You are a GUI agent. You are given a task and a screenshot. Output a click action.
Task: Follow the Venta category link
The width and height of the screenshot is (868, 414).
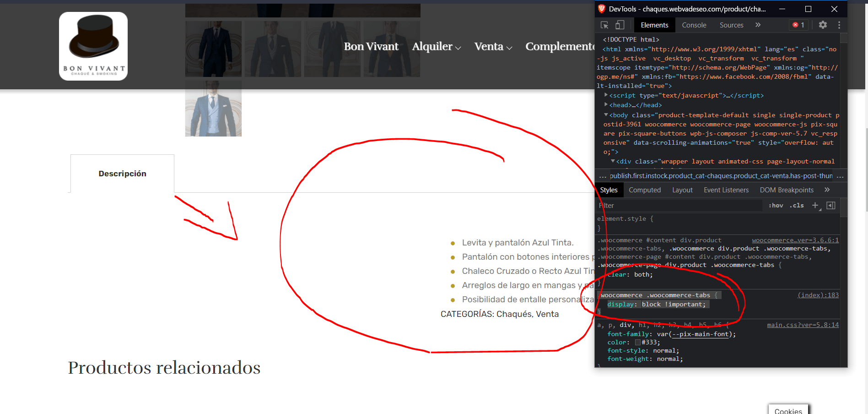coord(547,314)
